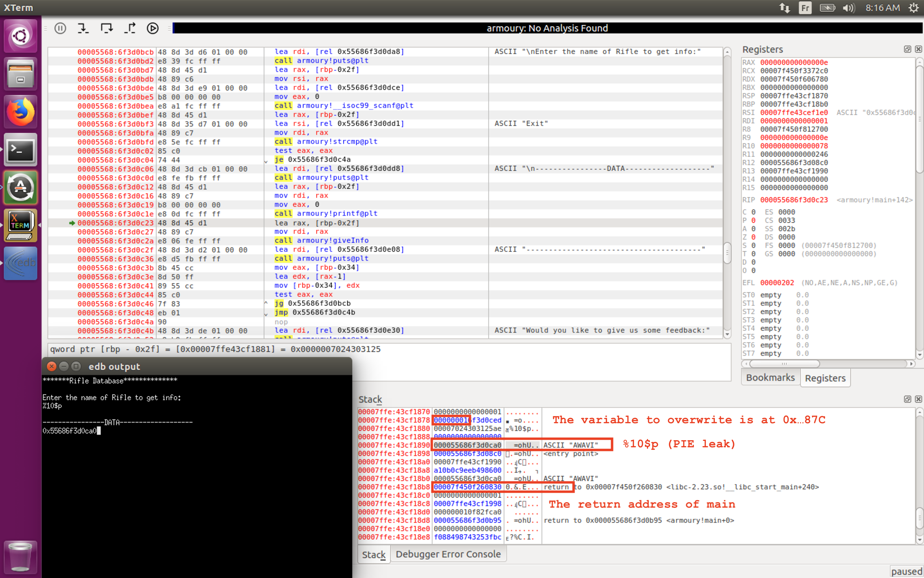Switch to the Stack tab
This screenshot has width=924, height=578.
click(x=373, y=555)
